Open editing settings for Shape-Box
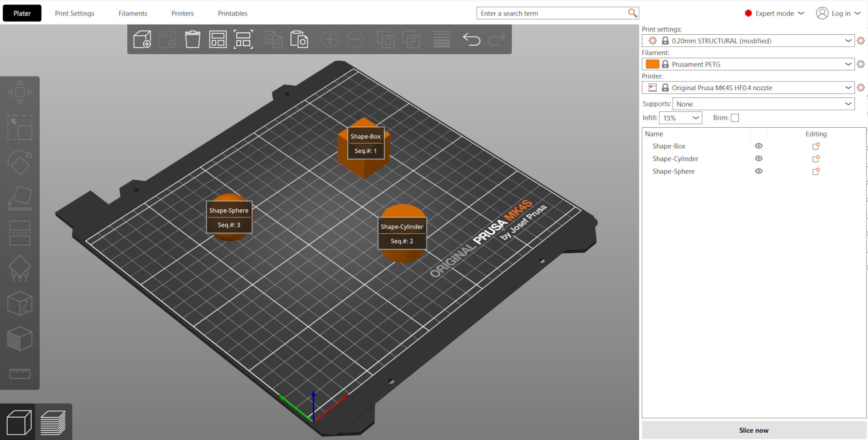Screen dimensions: 868x440 (x=816, y=146)
